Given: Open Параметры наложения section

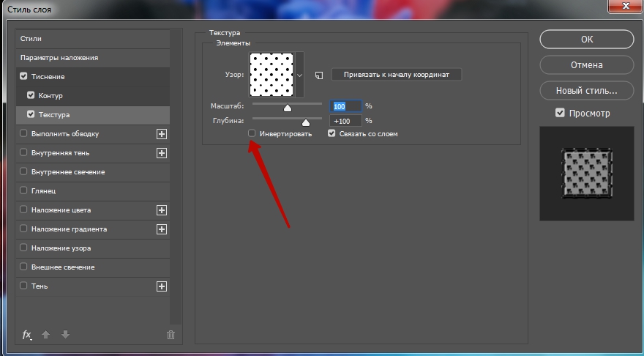Looking at the screenshot, I should tap(93, 58).
